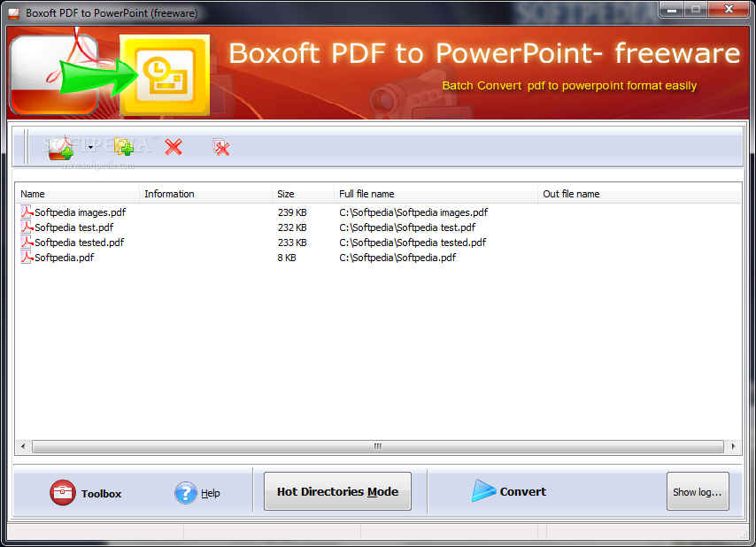Maximize the Boxoft window
756x547 pixels.
coord(696,9)
